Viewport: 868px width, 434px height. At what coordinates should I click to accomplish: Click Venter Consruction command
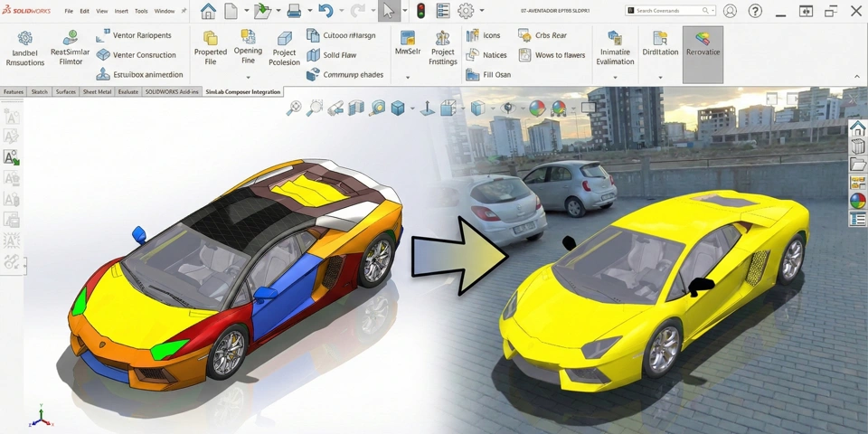137,55
